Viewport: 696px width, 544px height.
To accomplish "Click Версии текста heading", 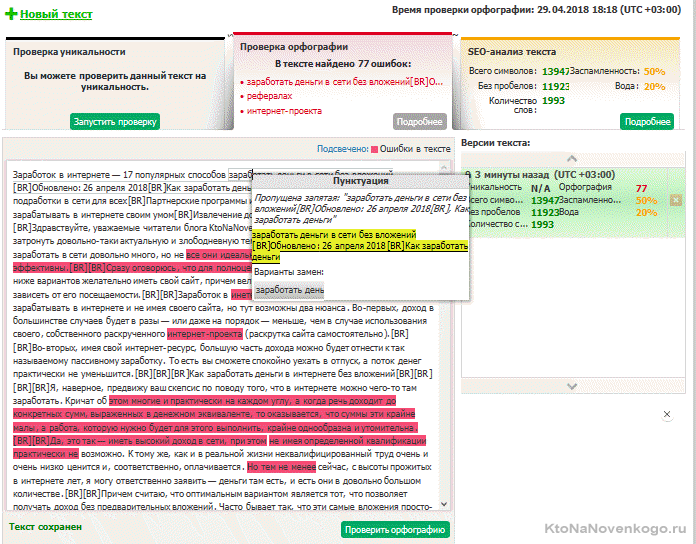I will click(496, 143).
